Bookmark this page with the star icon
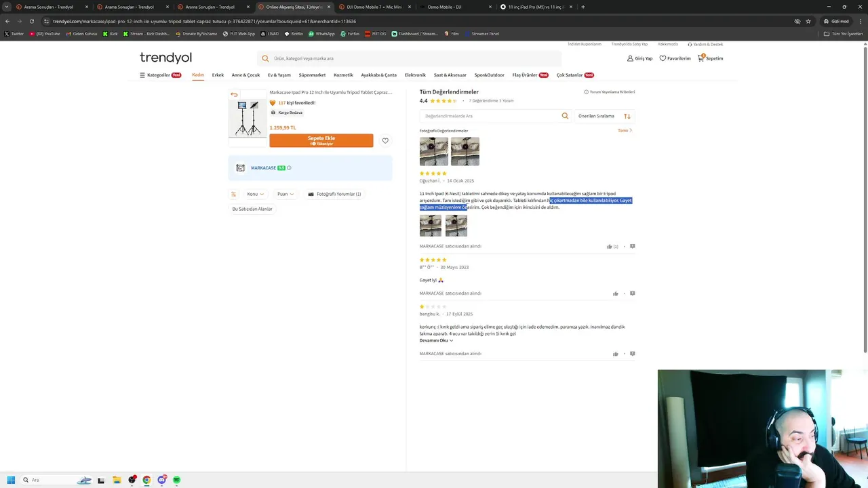The width and height of the screenshot is (868, 488). (808, 21)
